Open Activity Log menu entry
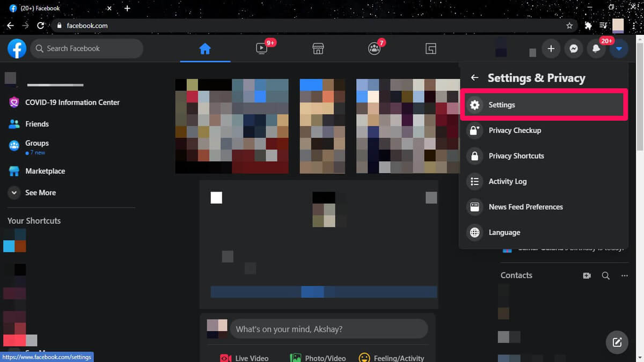This screenshot has width=644, height=362. tap(507, 181)
